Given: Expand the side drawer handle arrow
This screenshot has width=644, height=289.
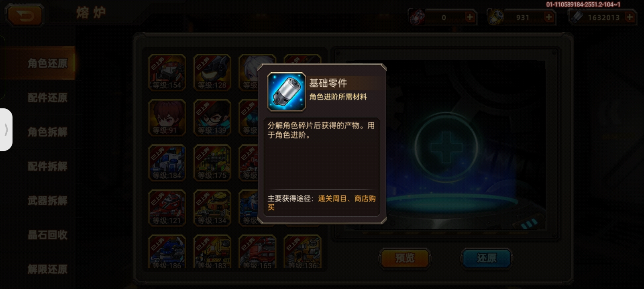Looking at the screenshot, I should pos(6,130).
